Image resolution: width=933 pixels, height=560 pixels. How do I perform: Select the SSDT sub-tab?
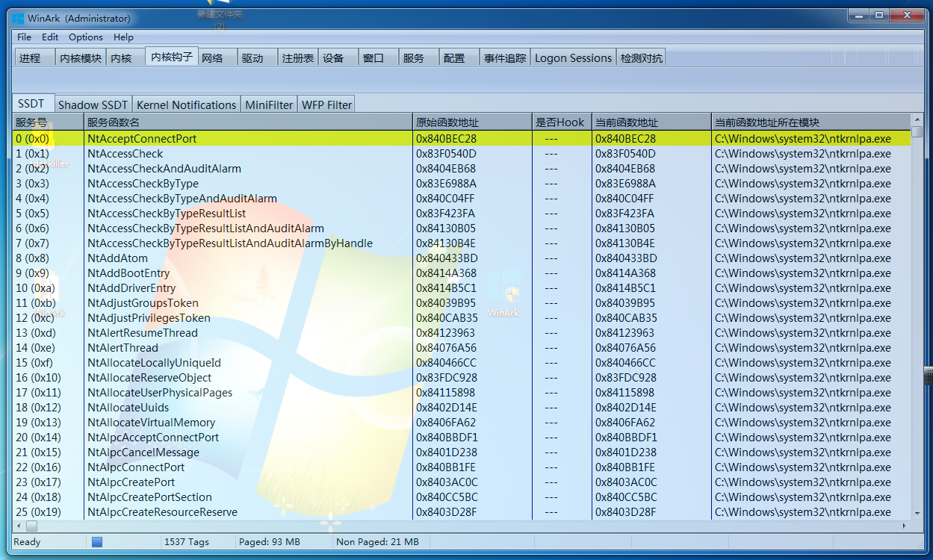[x=32, y=103]
